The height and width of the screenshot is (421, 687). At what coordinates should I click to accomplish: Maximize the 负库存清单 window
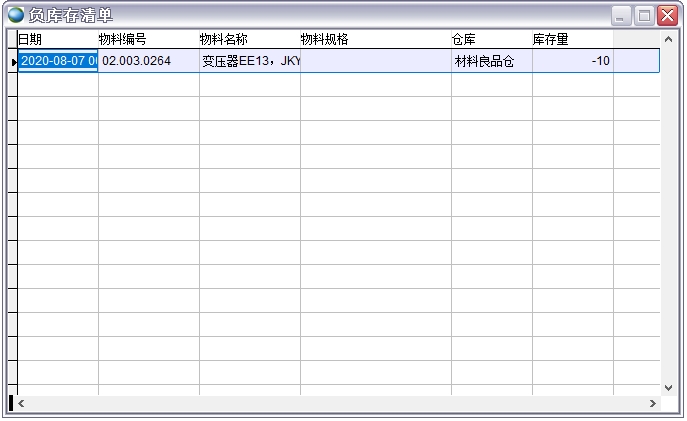point(645,16)
